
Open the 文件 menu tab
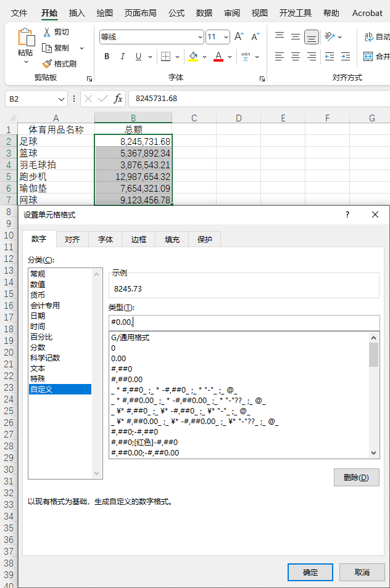coord(19,13)
